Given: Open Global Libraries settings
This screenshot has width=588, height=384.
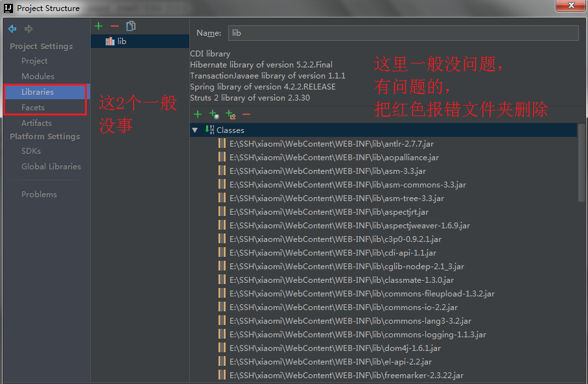Looking at the screenshot, I should (51, 166).
